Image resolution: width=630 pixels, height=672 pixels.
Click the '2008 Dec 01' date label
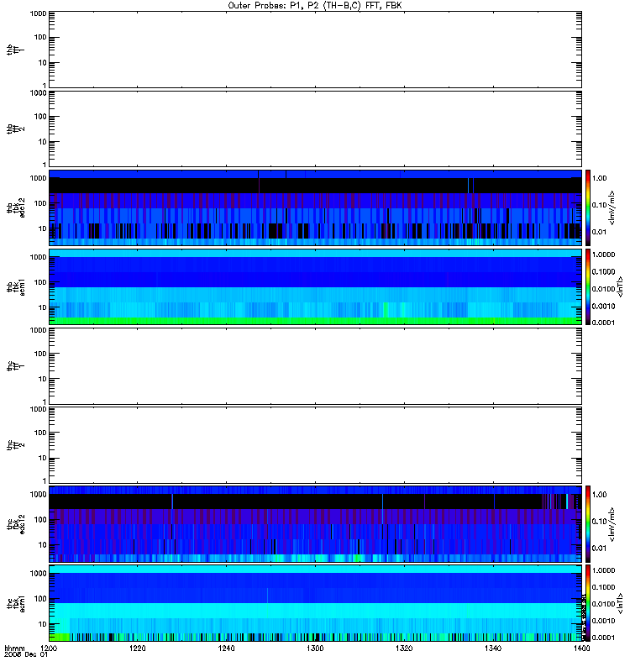pos(26,655)
